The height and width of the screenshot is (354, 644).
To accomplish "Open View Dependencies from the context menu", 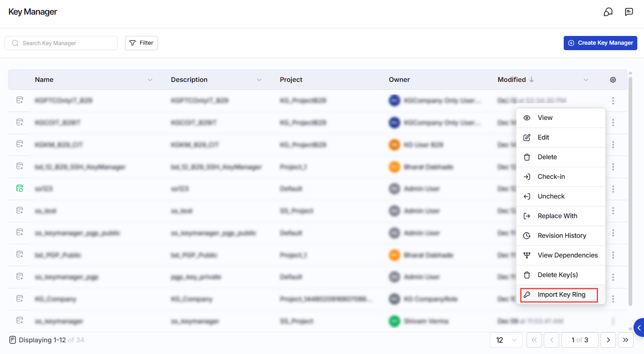I will pos(561,255).
